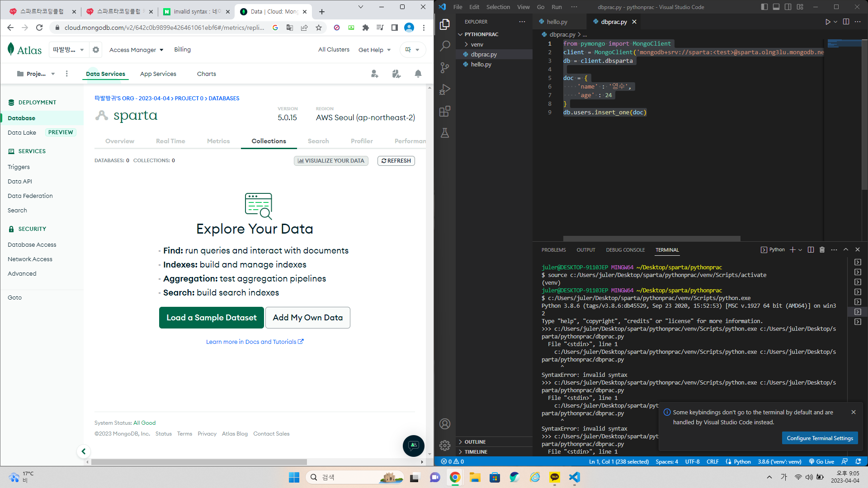Open Atlas chat support bubble
This screenshot has width=868, height=488.
(x=413, y=446)
